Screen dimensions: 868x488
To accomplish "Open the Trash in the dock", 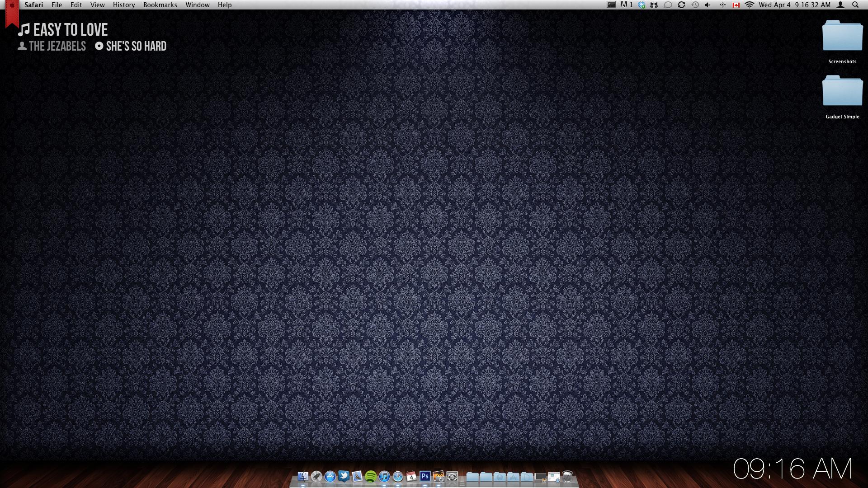I will click(567, 476).
